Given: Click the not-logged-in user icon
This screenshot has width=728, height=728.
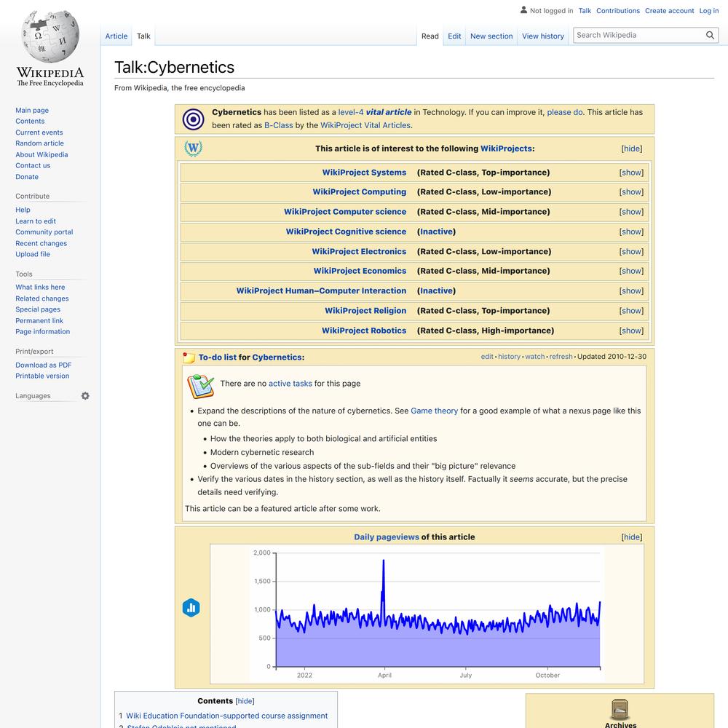Looking at the screenshot, I should (x=523, y=9).
